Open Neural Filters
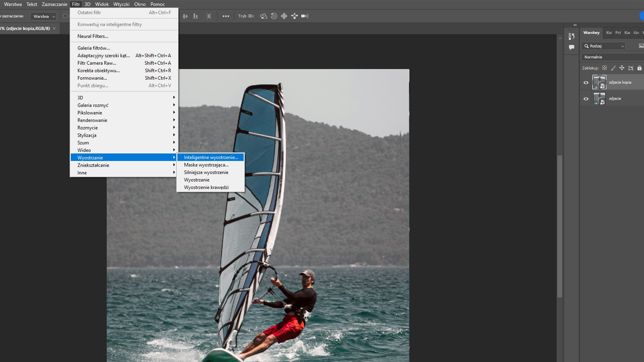This screenshot has height=362, width=644. coord(124,36)
